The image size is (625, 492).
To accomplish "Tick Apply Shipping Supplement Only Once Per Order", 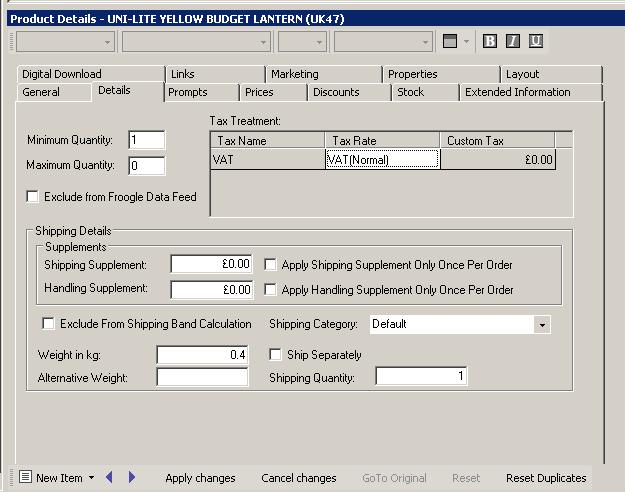I will point(271,265).
